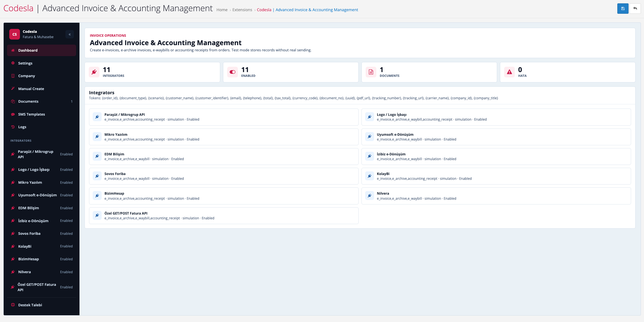Click the Settings gear icon in sidebar
The image size is (644, 322).
[13, 63]
